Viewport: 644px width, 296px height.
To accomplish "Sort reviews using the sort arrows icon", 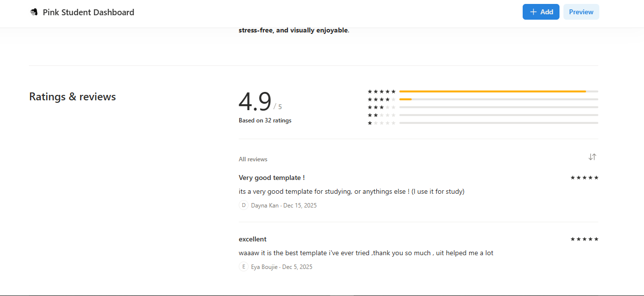I will 592,157.
